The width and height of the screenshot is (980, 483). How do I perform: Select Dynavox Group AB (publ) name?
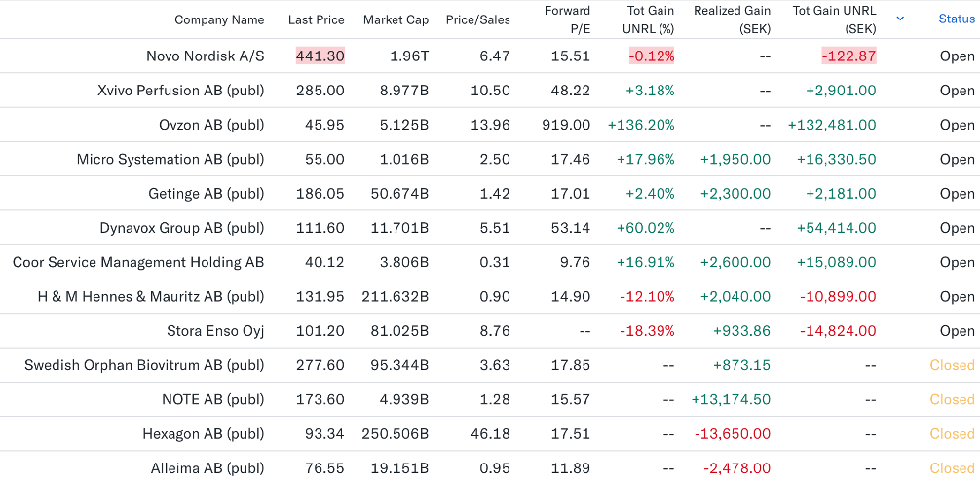pos(182,228)
